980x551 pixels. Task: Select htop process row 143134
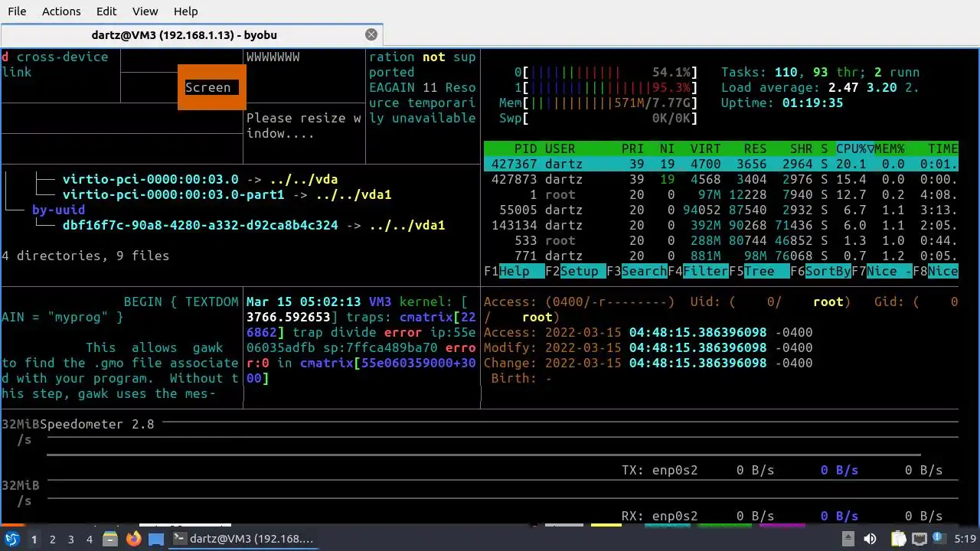coord(721,225)
